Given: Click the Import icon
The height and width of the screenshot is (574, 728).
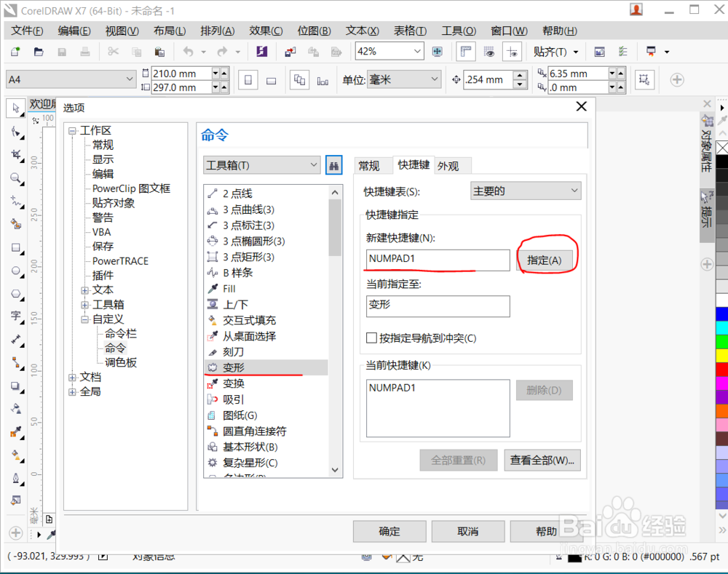Looking at the screenshot, I should click(x=290, y=52).
